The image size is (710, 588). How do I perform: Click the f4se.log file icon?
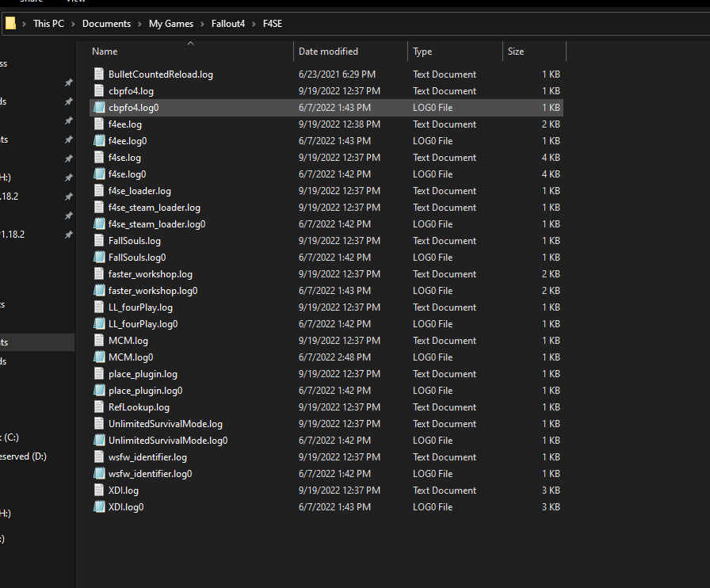click(x=99, y=157)
